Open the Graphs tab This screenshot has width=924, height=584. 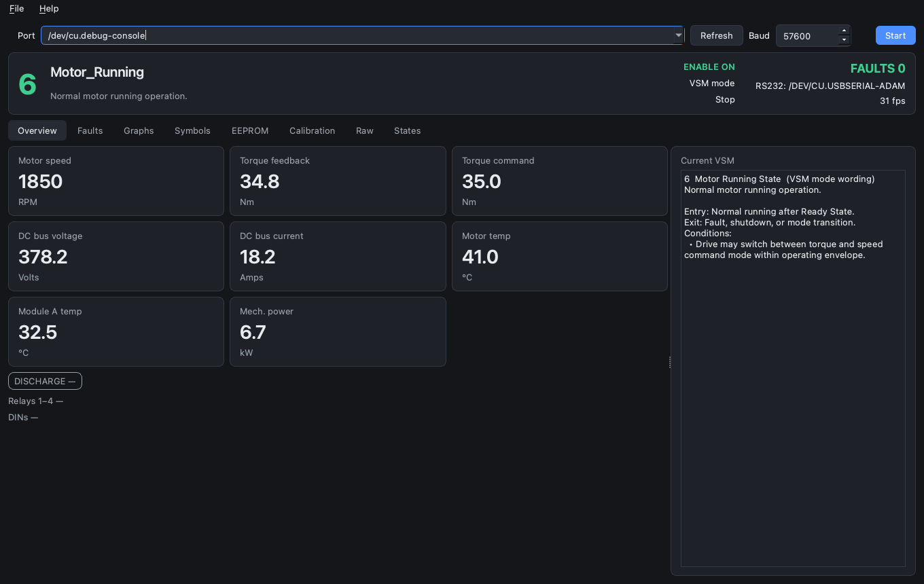point(139,130)
